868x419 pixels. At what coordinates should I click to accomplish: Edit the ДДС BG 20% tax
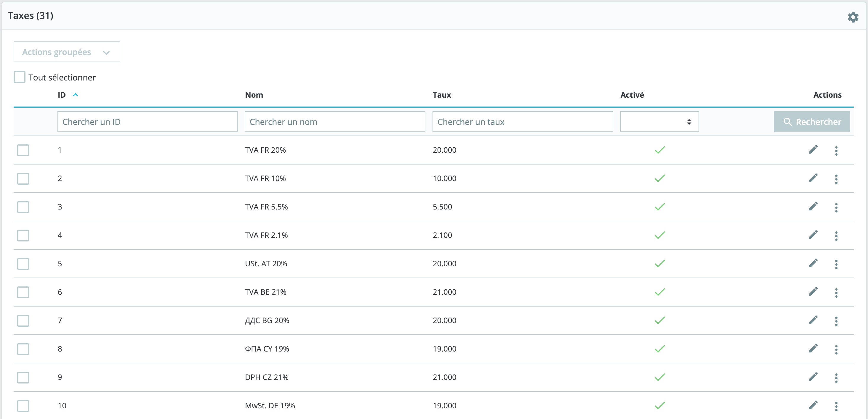(813, 320)
